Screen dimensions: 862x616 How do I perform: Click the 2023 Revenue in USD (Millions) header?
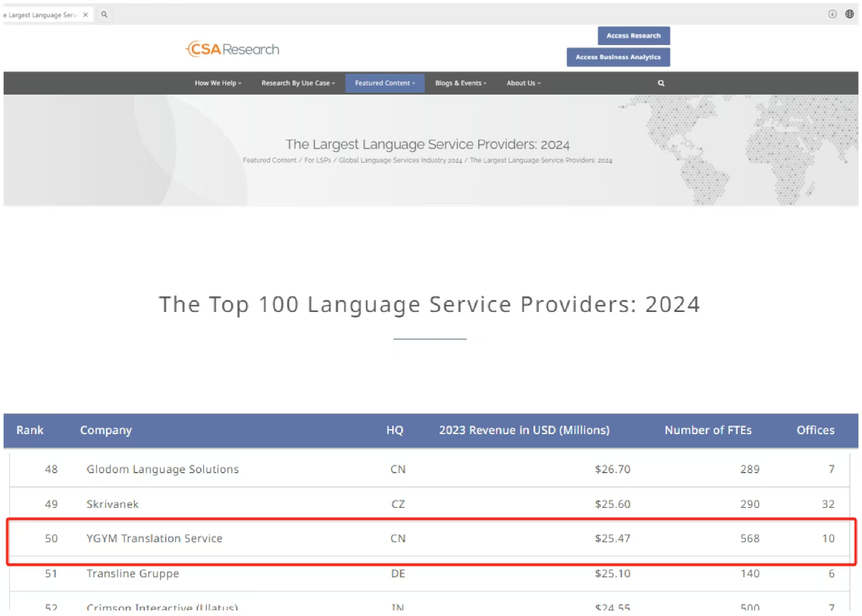pos(524,430)
